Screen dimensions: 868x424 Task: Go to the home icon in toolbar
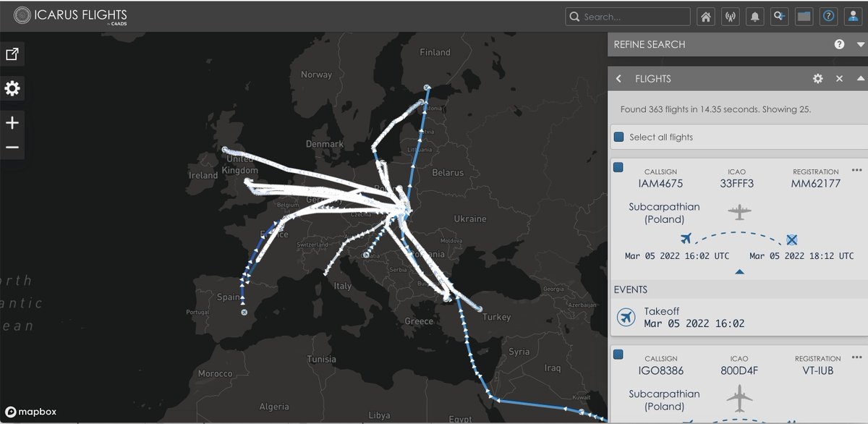point(707,17)
